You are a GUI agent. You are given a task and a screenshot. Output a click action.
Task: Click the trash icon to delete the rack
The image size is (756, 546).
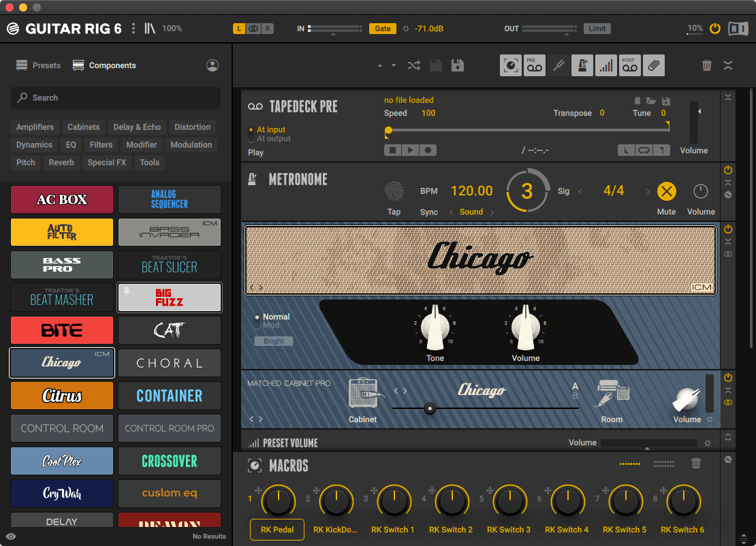coord(708,65)
